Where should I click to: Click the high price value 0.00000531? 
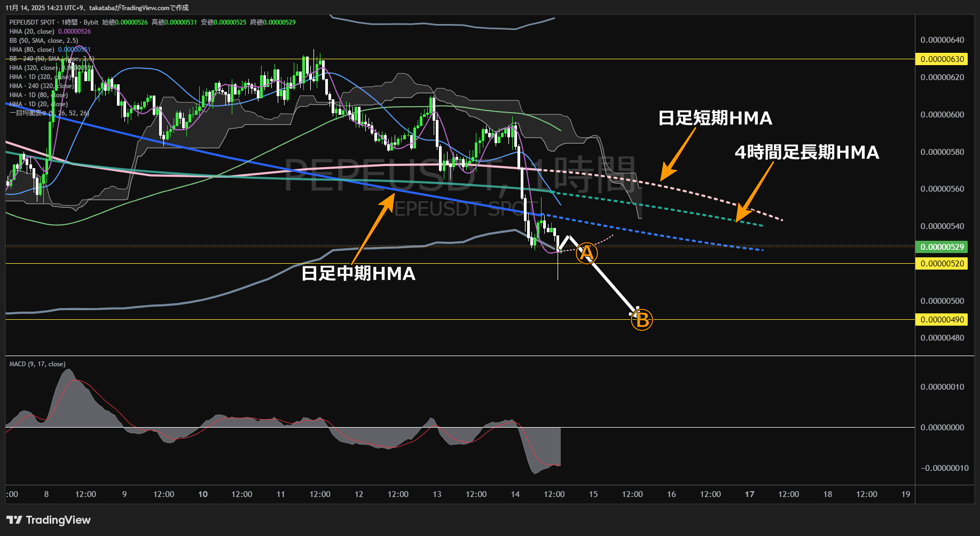coord(181,22)
